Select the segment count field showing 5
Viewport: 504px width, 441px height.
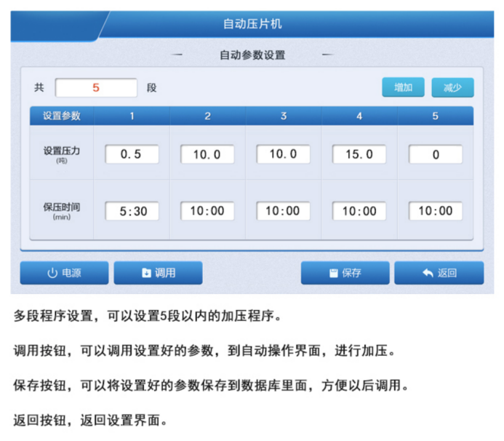96,88
